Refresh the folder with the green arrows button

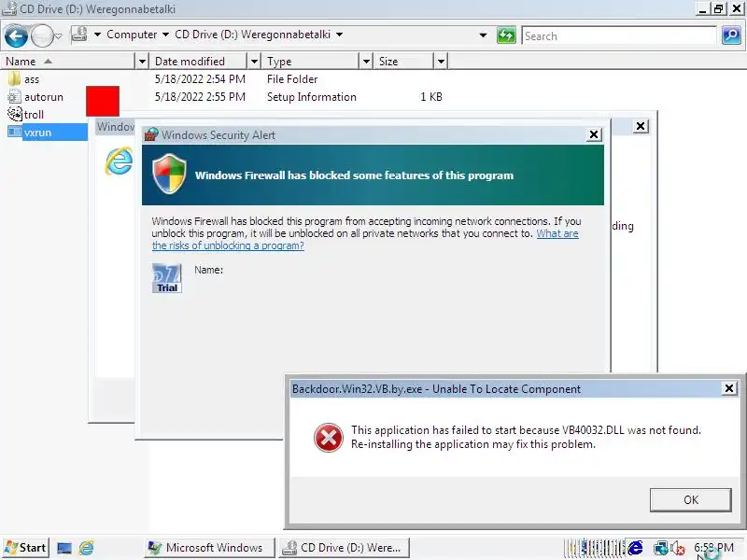(x=506, y=35)
